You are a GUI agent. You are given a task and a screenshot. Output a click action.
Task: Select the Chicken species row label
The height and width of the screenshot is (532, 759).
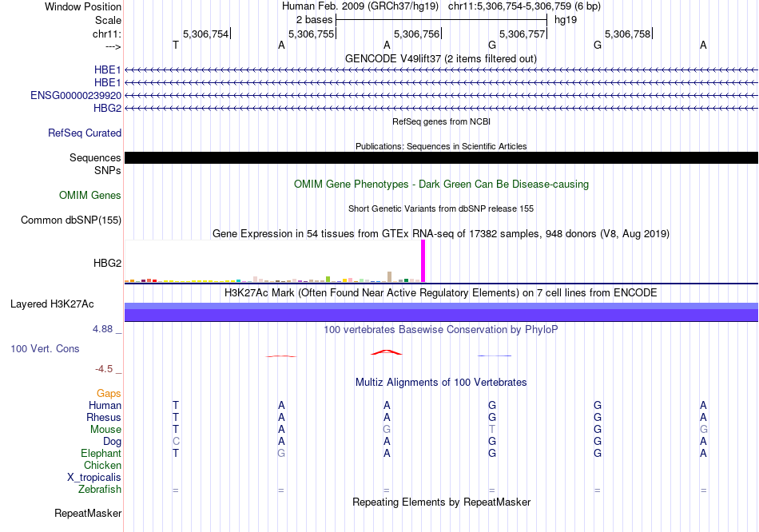pyautogui.click(x=102, y=465)
